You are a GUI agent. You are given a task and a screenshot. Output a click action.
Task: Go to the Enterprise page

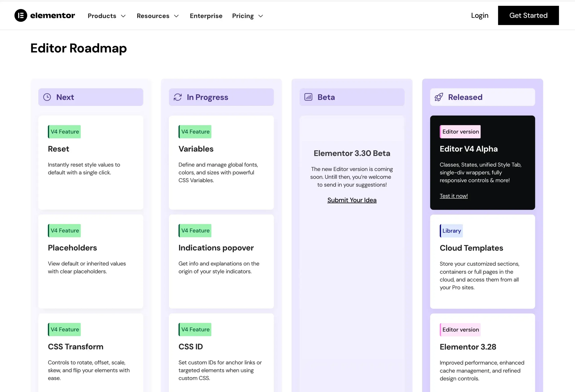pyautogui.click(x=206, y=16)
